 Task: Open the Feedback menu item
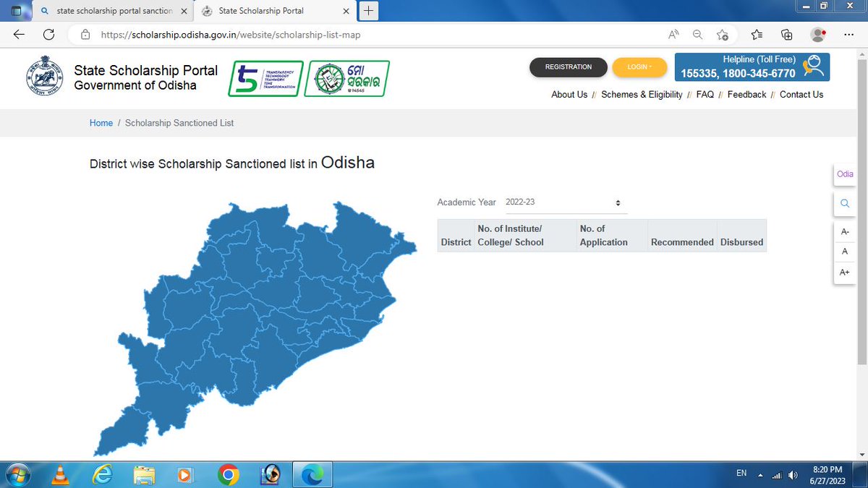coord(746,95)
